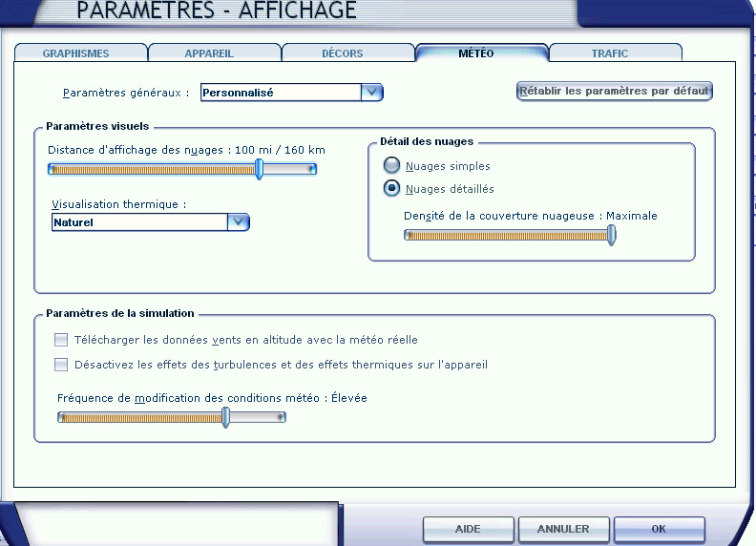Select the Nuages simples radio button

point(391,165)
